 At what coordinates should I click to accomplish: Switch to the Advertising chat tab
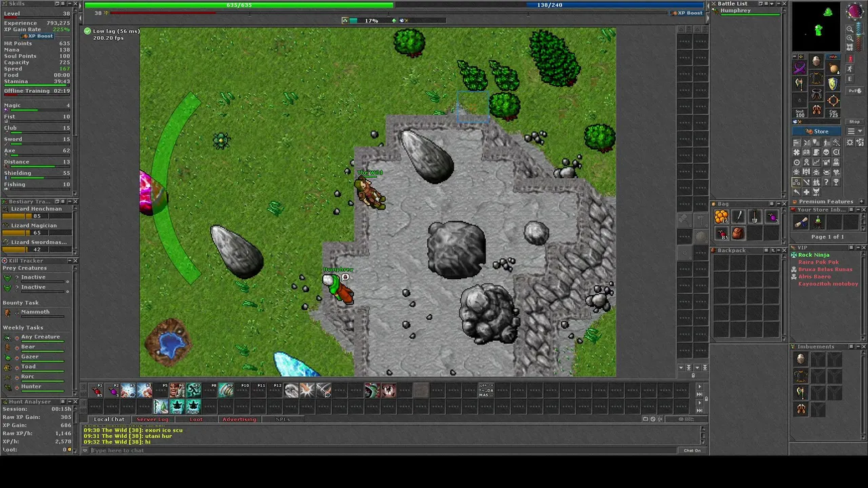[239, 419]
